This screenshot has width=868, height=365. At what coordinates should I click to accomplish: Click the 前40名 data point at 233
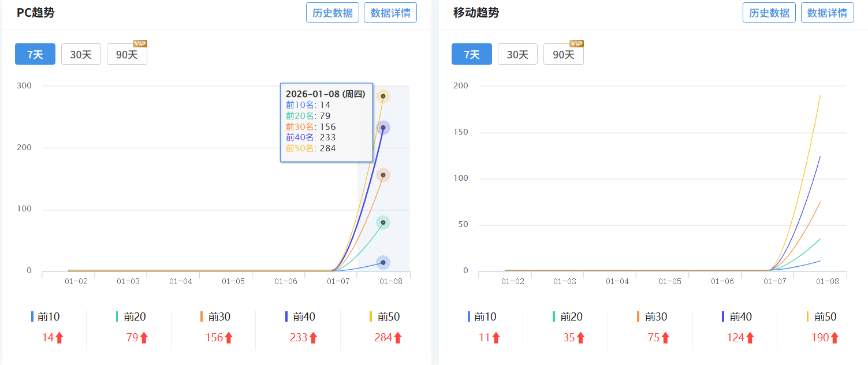tap(383, 128)
